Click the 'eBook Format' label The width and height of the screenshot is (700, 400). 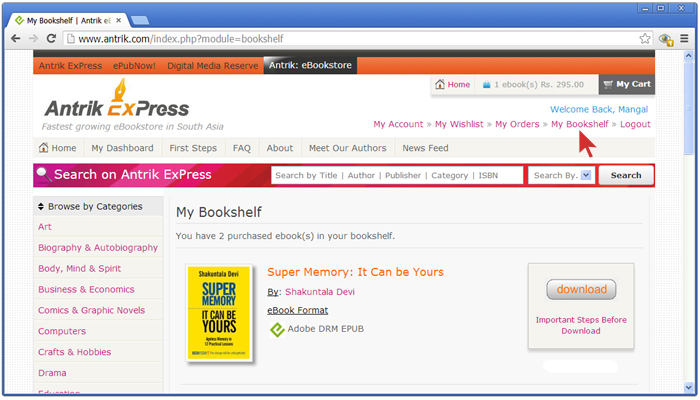(x=298, y=310)
